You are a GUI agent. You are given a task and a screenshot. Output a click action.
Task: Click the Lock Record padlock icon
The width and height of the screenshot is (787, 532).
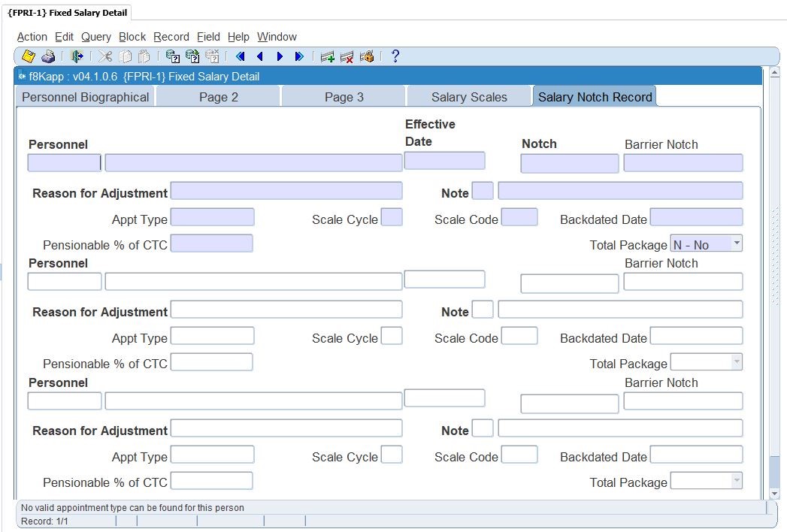point(367,56)
